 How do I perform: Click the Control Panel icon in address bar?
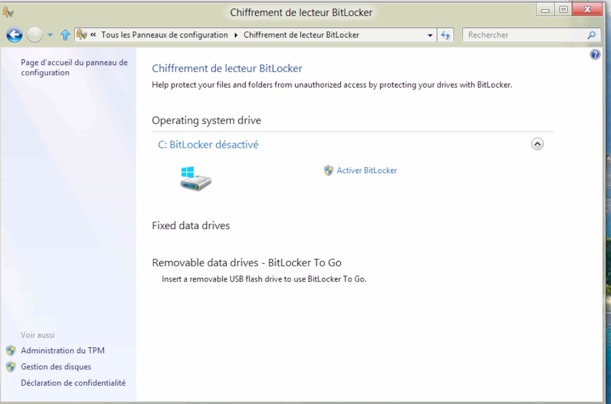[81, 35]
